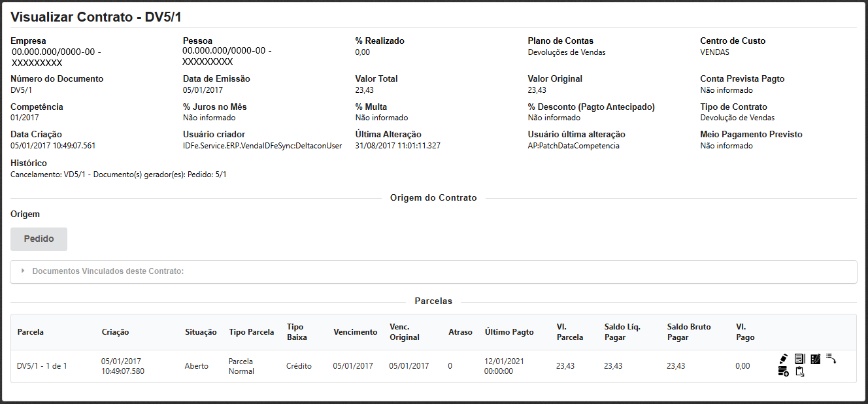This screenshot has height=404, width=868.
Task: Click the Parcela column header
Action: pos(31,332)
